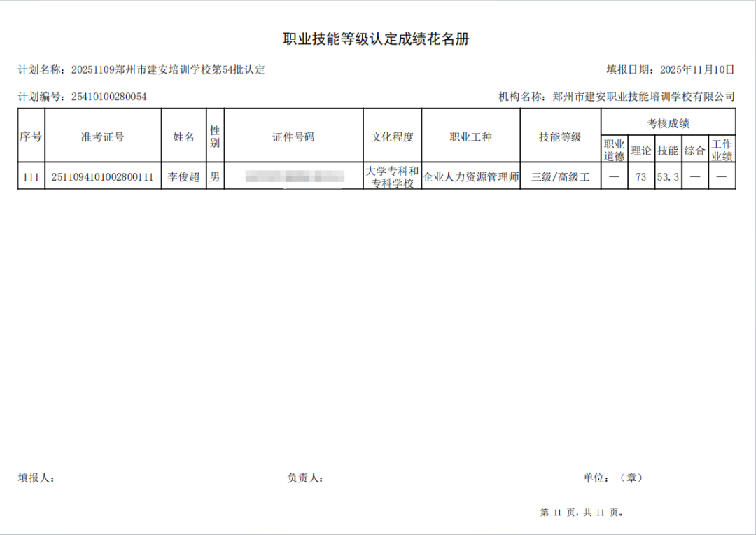Click the page footer 第 11 页, 共 11 页
Screen dimensions: 756x535
click(x=582, y=513)
